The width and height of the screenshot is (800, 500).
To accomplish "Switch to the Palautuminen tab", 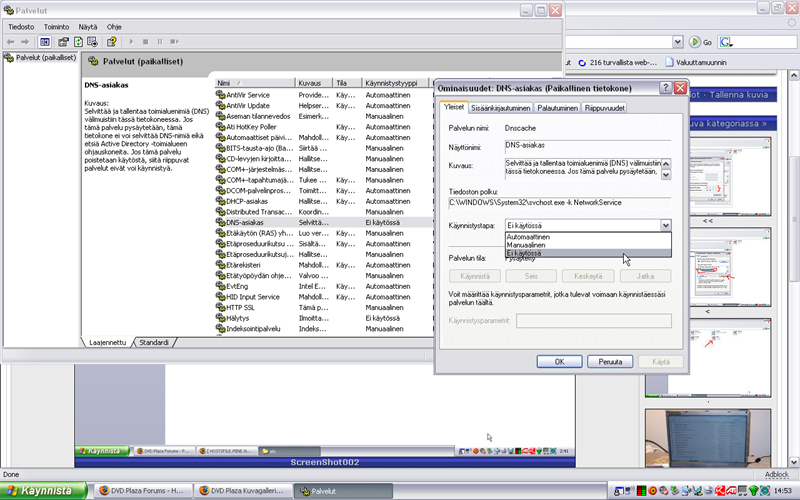I will (x=557, y=108).
